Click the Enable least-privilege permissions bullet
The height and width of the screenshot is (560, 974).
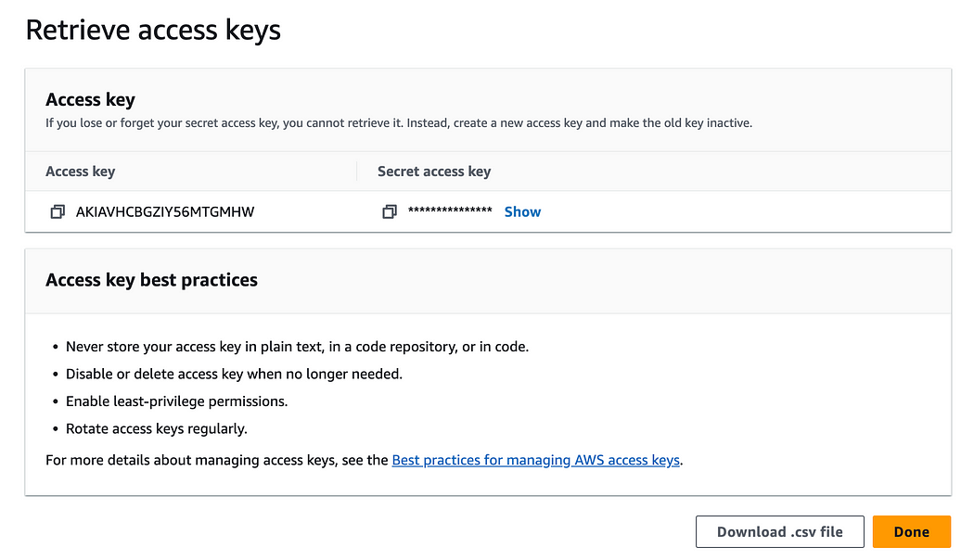point(176,401)
